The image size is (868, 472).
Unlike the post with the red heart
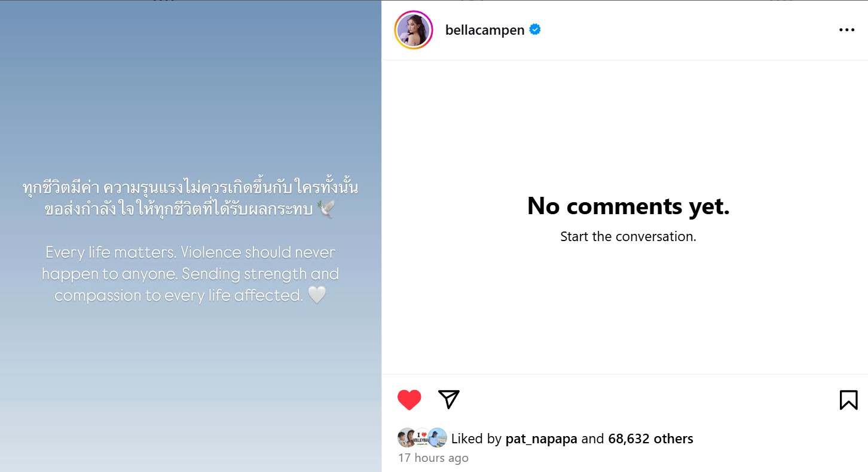tap(409, 400)
